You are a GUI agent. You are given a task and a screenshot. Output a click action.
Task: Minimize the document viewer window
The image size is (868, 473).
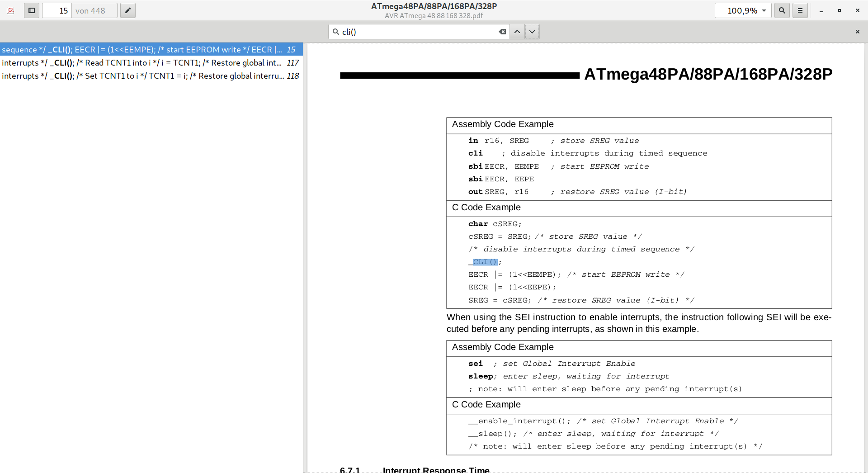[821, 10]
